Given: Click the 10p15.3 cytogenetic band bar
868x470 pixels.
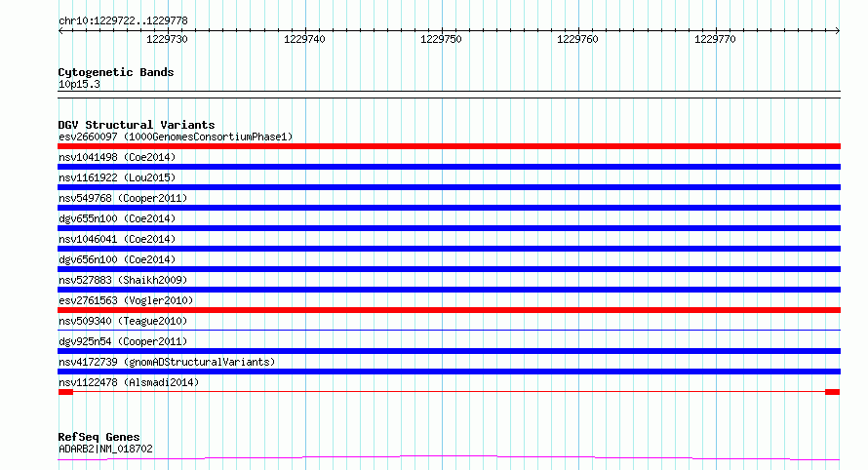Looking at the screenshot, I should (449, 95).
